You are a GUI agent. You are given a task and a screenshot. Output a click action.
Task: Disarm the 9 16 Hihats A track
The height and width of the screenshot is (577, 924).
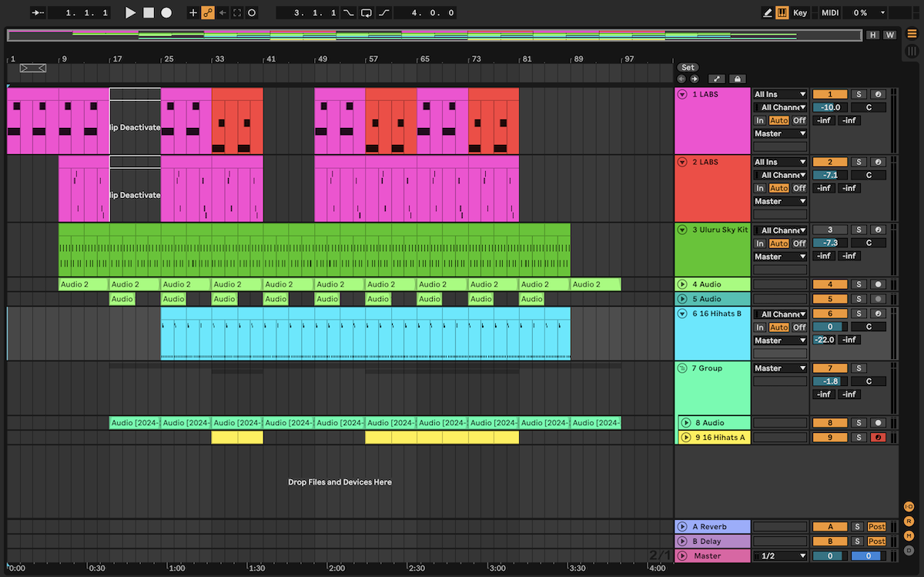(878, 438)
